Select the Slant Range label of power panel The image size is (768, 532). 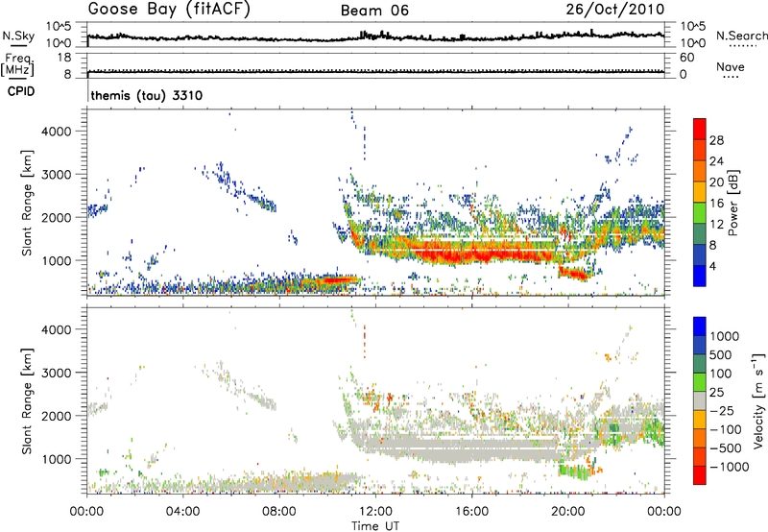click(27, 203)
